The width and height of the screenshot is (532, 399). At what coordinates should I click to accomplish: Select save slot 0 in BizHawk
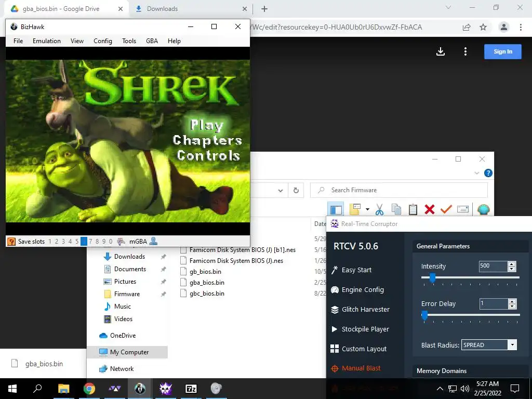tap(111, 242)
